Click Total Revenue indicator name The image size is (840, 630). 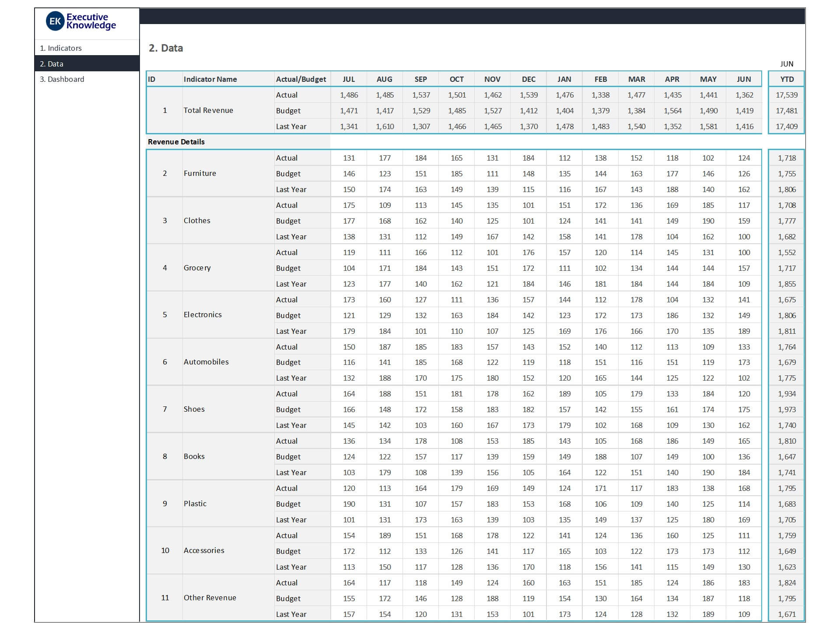(x=208, y=110)
